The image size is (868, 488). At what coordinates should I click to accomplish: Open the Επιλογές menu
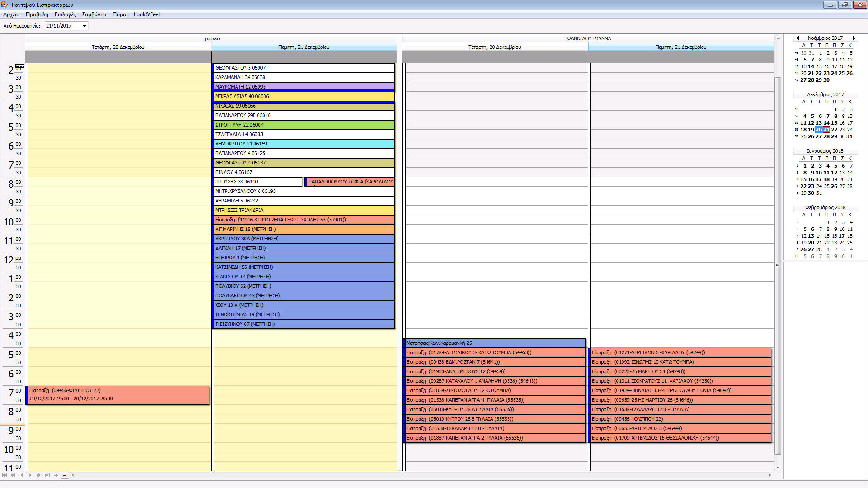pos(65,14)
